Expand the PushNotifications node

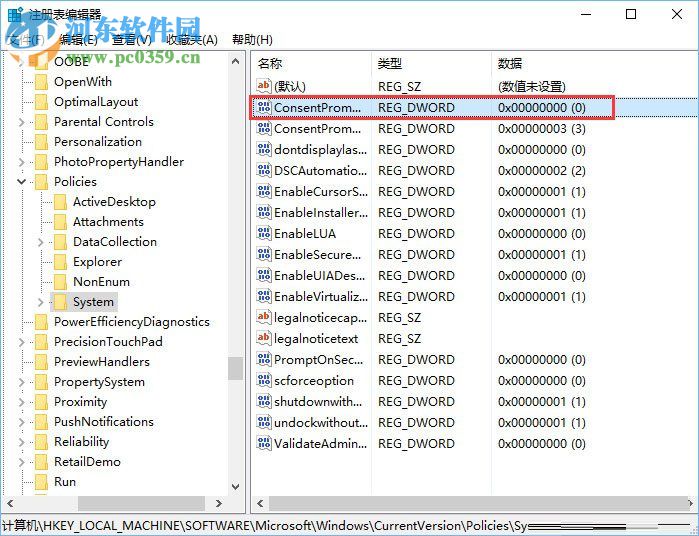pos(21,422)
